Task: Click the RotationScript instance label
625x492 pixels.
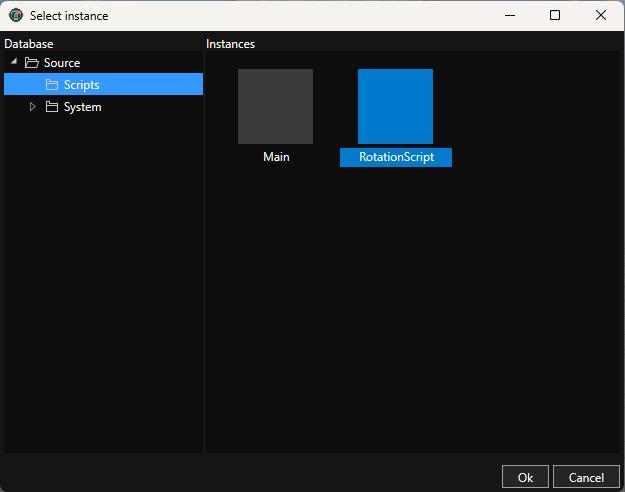Action: [x=396, y=157]
